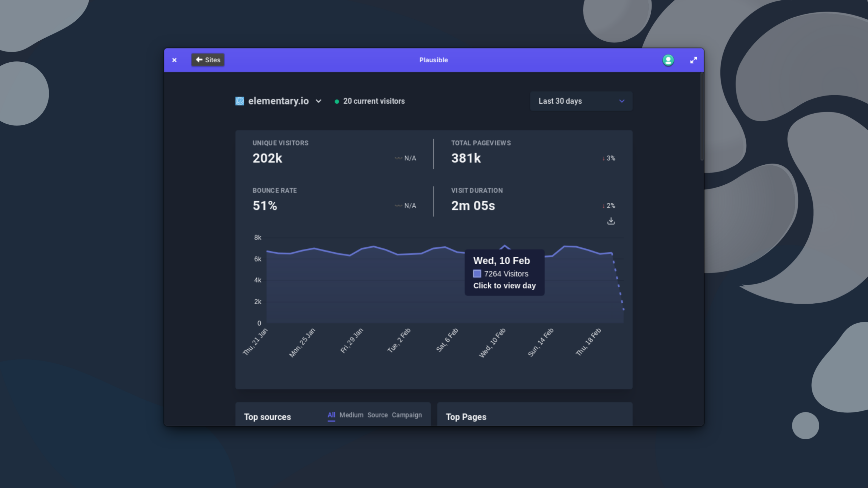This screenshot has height=488, width=868.
Task: Select the Visit Duration value 2m 05s
Action: tap(473, 205)
